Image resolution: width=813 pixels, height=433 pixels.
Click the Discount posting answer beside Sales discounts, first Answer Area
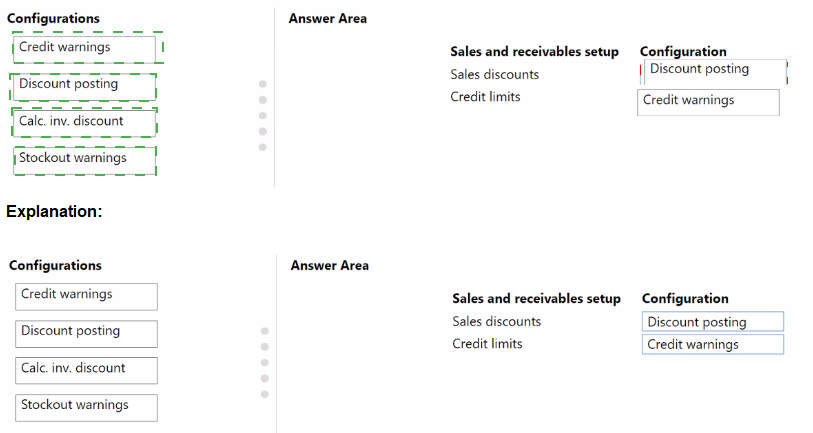click(x=714, y=70)
